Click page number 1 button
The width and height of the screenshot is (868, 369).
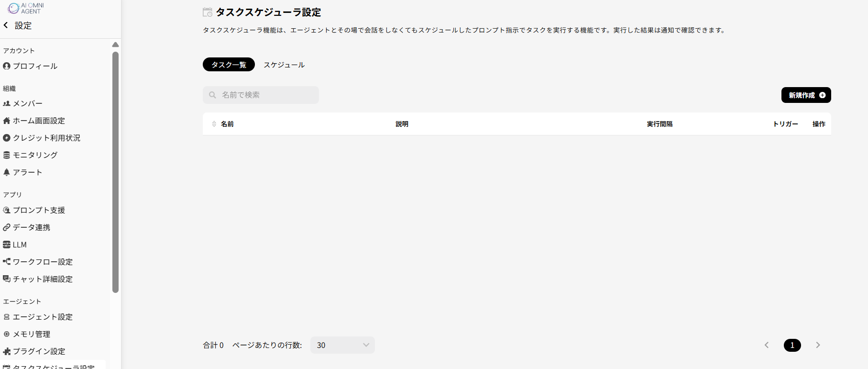(x=792, y=345)
